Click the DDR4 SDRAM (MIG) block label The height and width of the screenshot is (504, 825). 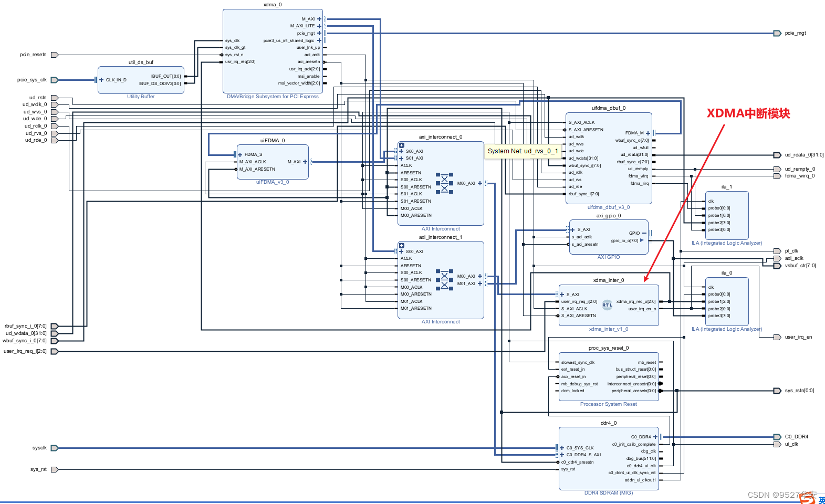(x=609, y=493)
